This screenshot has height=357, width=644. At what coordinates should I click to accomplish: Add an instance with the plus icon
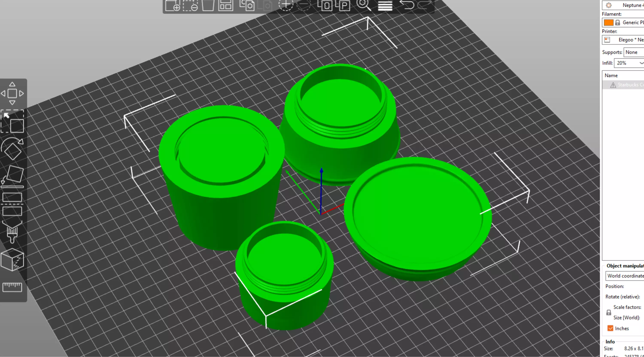point(286,5)
